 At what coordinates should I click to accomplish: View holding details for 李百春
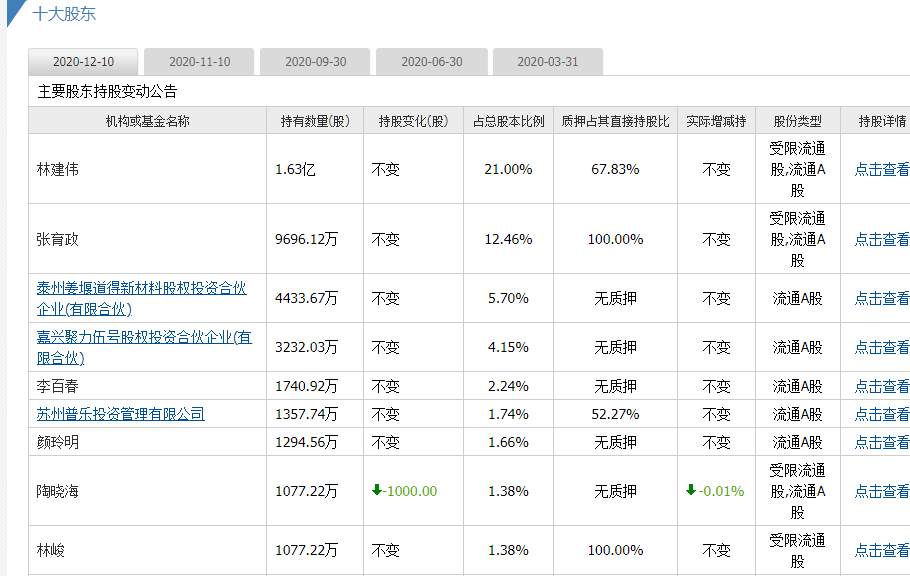[x=881, y=386]
